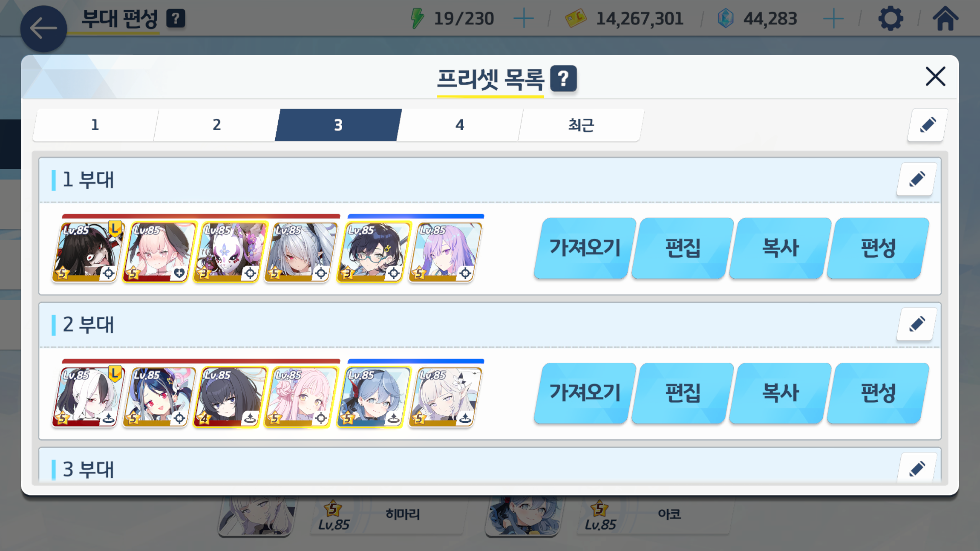Edit the 1 부대 name pencil
This screenshot has width=980, height=551.
tap(916, 179)
